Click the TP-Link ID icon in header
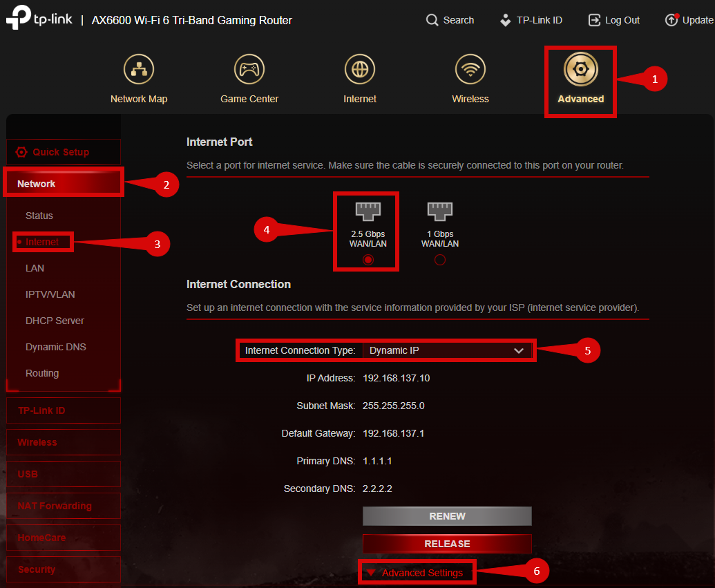Image resolution: width=715 pixels, height=588 pixels. point(505,20)
